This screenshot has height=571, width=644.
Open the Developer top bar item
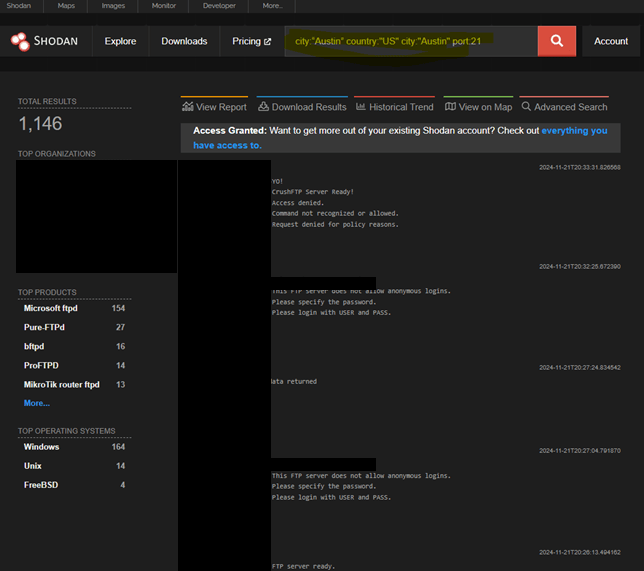click(x=219, y=6)
